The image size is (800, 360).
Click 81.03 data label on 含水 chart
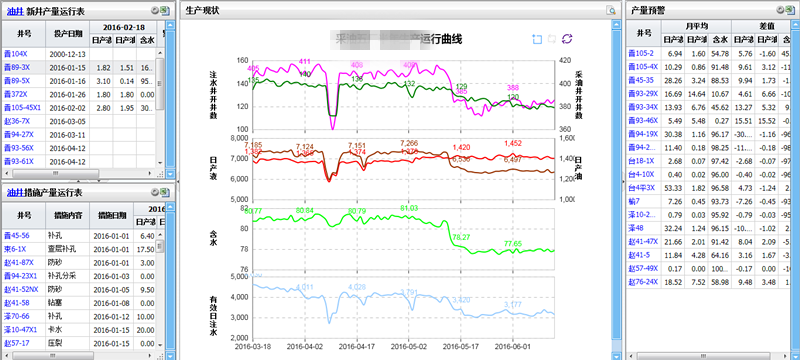409,208
